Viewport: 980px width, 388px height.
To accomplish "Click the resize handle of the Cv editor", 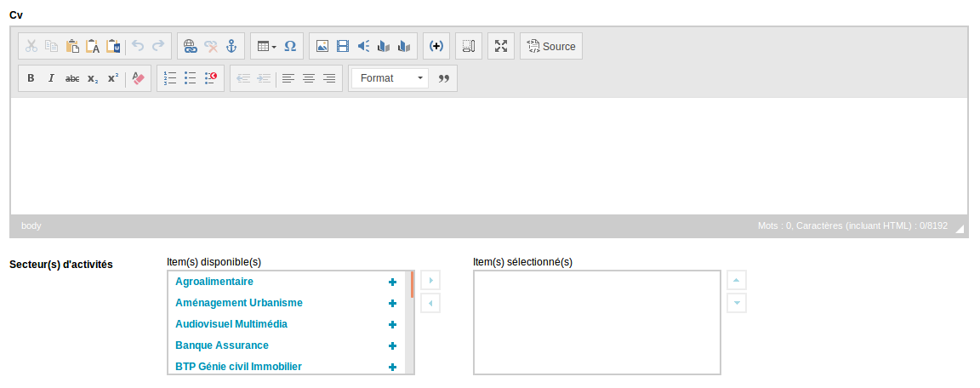I will (x=960, y=229).
